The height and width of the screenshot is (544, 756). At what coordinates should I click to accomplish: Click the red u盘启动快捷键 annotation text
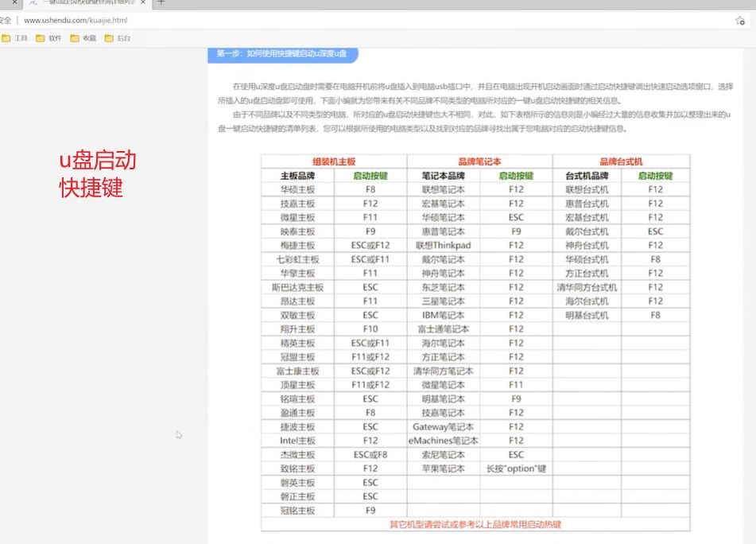97,174
